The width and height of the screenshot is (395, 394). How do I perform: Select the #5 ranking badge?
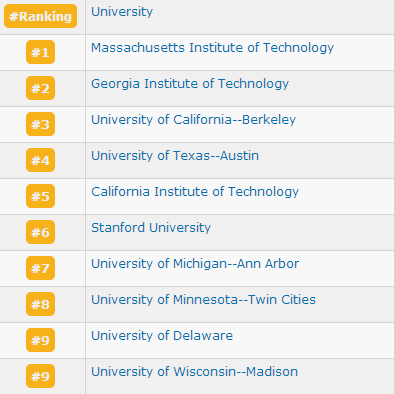(40, 196)
